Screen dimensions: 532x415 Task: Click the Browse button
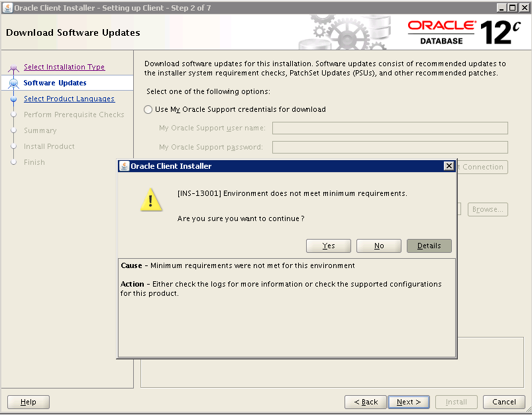pyautogui.click(x=488, y=210)
